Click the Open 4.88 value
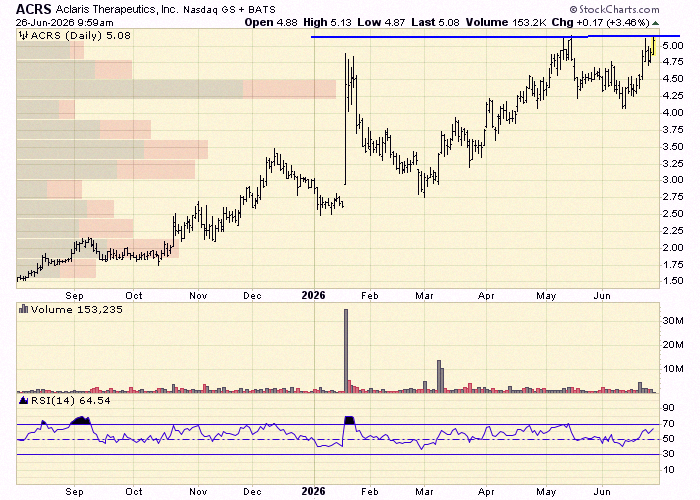Image resolution: width=700 pixels, height=500 pixels. pos(271,22)
